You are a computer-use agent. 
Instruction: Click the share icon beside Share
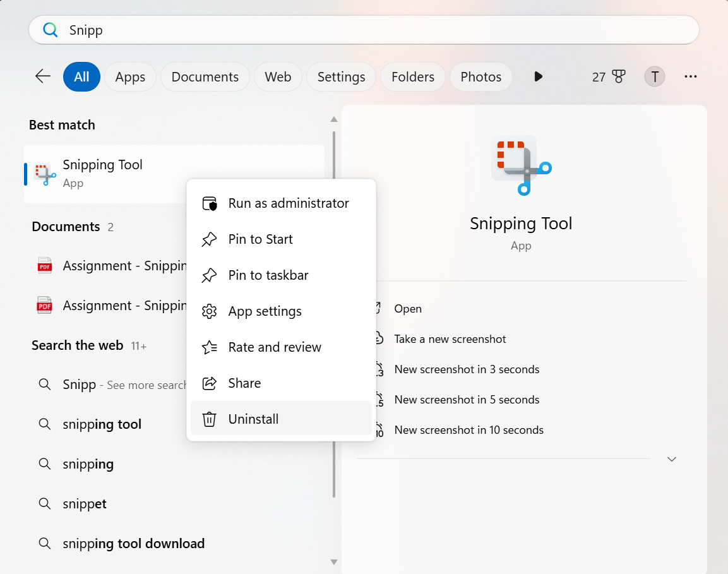coord(210,383)
